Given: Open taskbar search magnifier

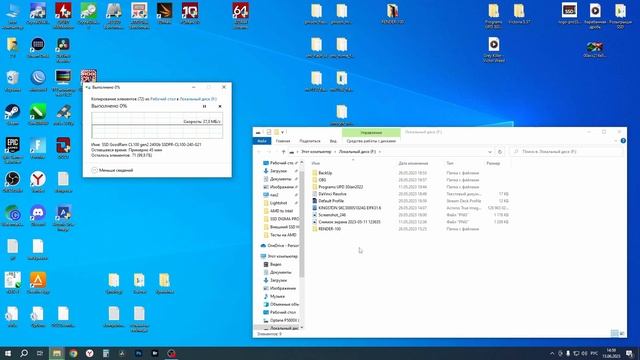Looking at the screenshot, I should coord(24,353).
